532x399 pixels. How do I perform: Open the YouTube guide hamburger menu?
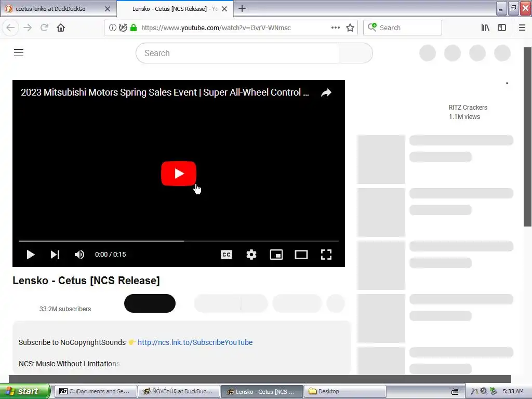tap(19, 52)
